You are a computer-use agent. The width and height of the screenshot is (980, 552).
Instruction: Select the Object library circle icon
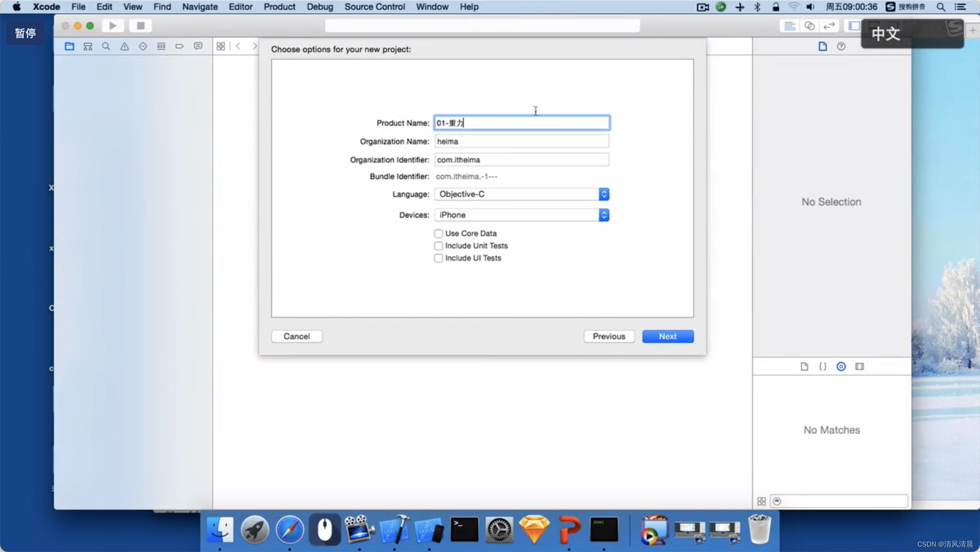(841, 366)
